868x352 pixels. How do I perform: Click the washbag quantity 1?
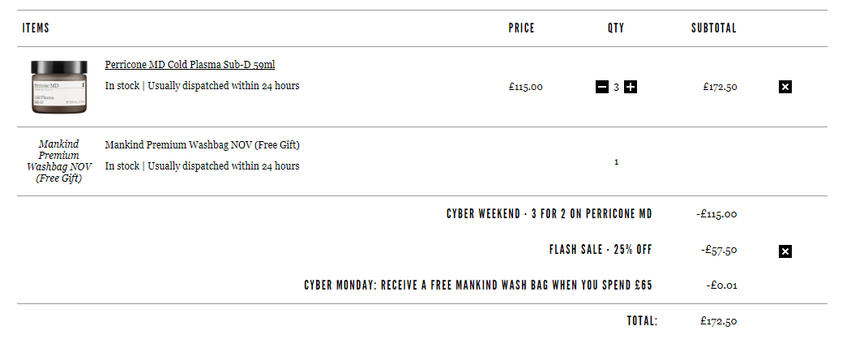[x=616, y=162]
